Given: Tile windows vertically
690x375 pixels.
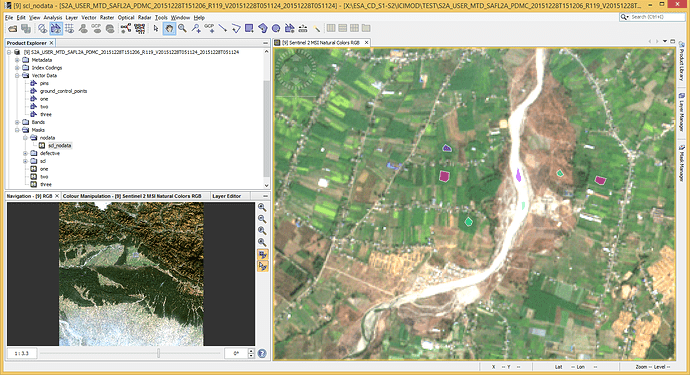Looking at the screenshot, I should (343, 28).
